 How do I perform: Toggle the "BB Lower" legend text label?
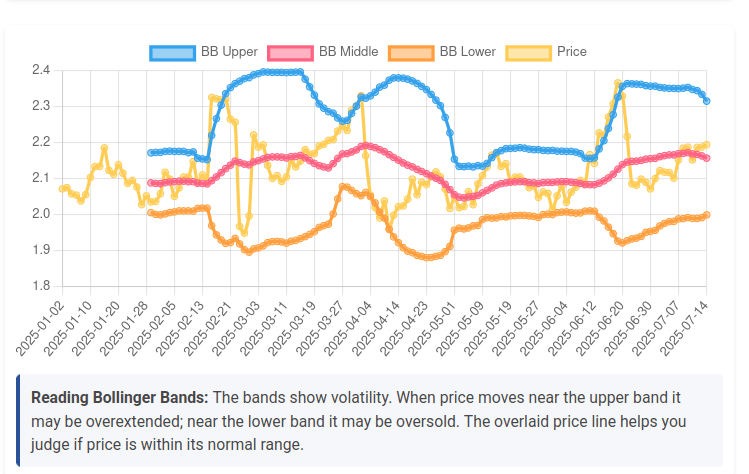click(x=467, y=51)
